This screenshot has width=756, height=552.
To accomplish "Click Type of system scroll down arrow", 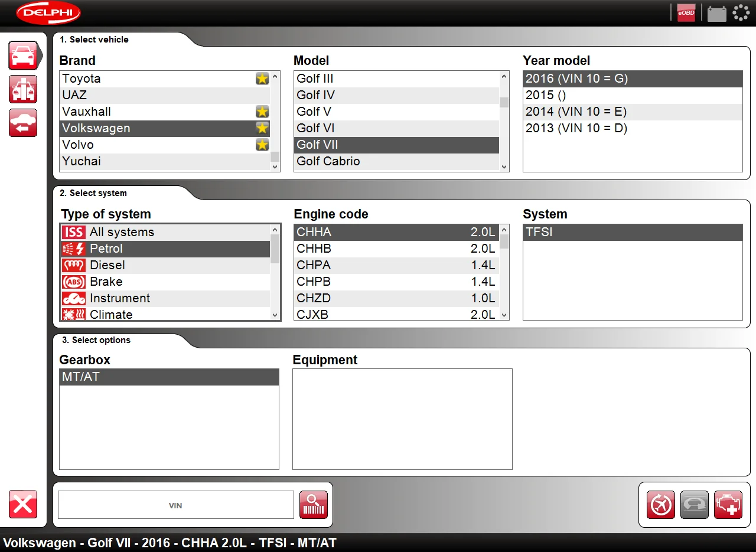I will 275,315.
